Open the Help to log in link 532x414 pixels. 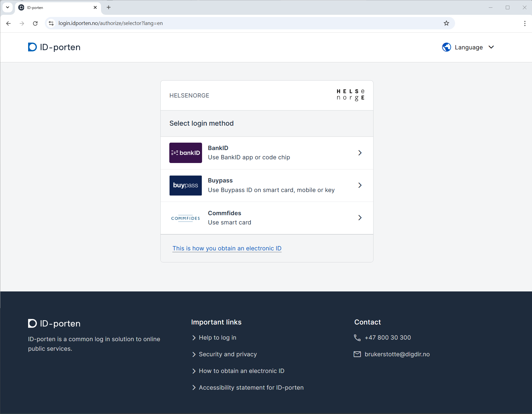(x=217, y=337)
